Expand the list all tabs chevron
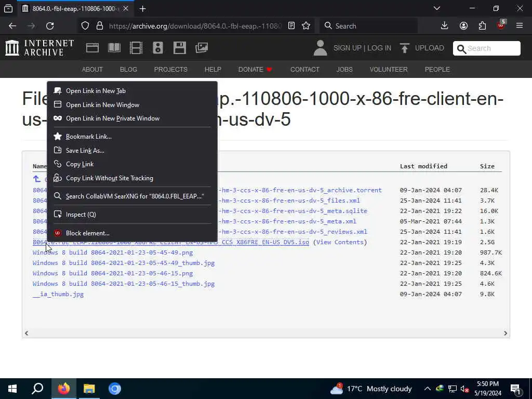Viewport: 532px width, 399px height. (x=436, y=8)
